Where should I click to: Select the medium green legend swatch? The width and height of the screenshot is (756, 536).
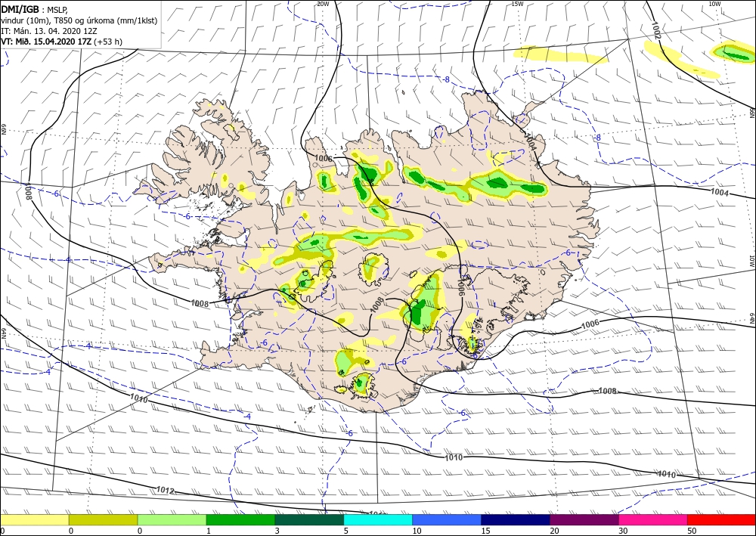240,519
